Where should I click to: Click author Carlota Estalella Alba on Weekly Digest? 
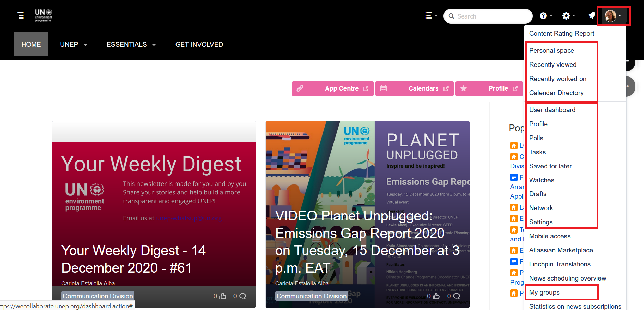coord(88,283)
